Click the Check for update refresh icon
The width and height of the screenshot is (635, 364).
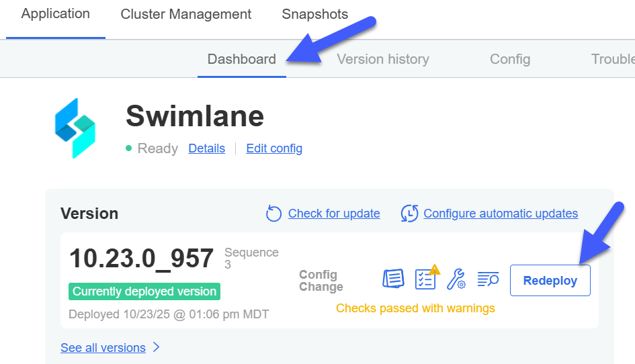tap(273, 214)
